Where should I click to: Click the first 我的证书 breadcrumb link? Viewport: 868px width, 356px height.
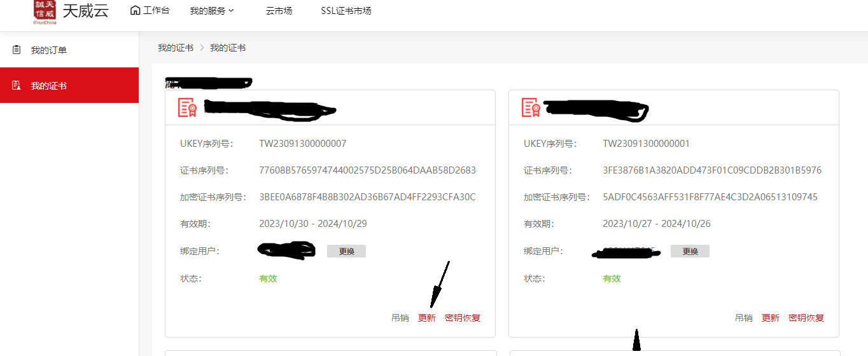click(176, 48)
